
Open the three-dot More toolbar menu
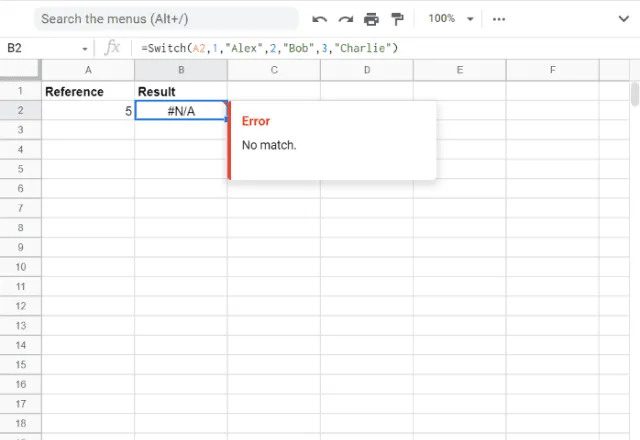[x=499, y=19]
